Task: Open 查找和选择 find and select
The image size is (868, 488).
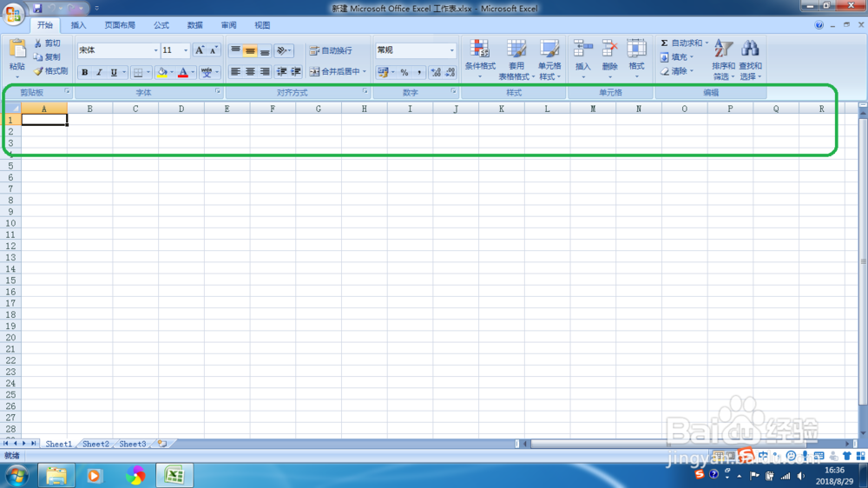Action: 750,60
